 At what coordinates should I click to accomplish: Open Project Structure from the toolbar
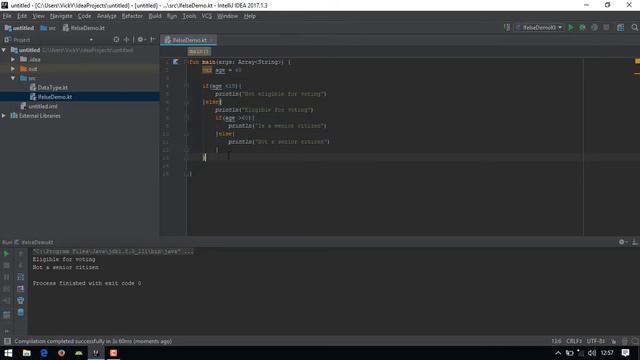[x=620, y=27]
